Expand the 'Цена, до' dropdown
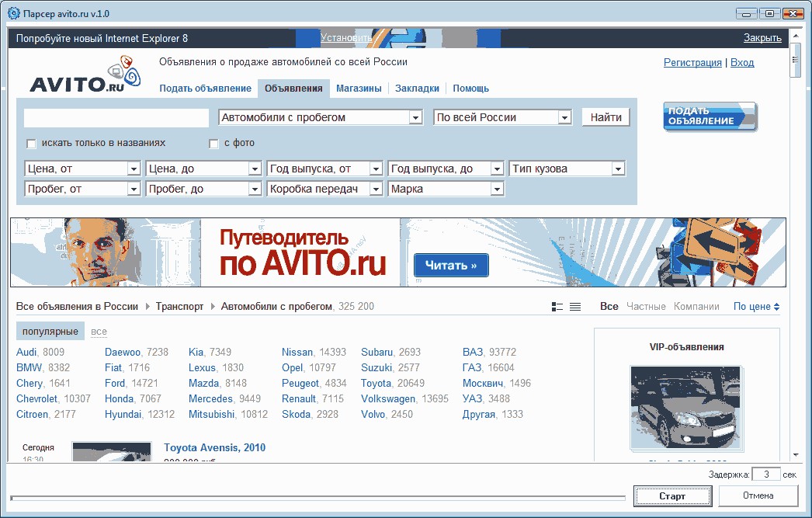Image resolution: width=812 pixels, height=518 pixels. click(203, 169)
